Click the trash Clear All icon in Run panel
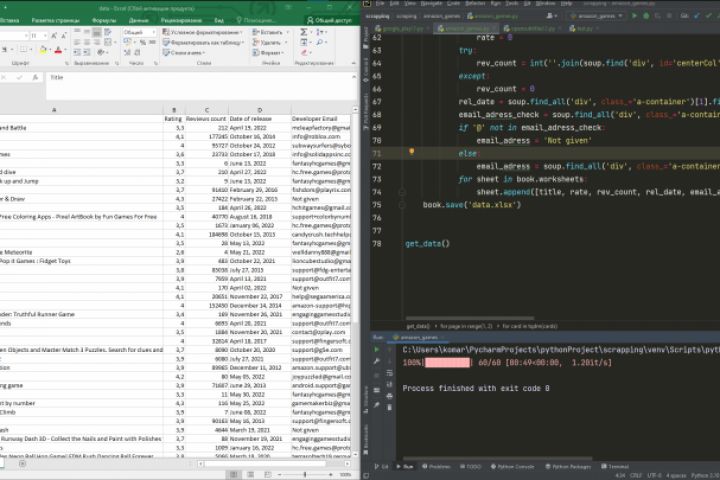Viewport: 720px width, 480px height. (389, 407)
